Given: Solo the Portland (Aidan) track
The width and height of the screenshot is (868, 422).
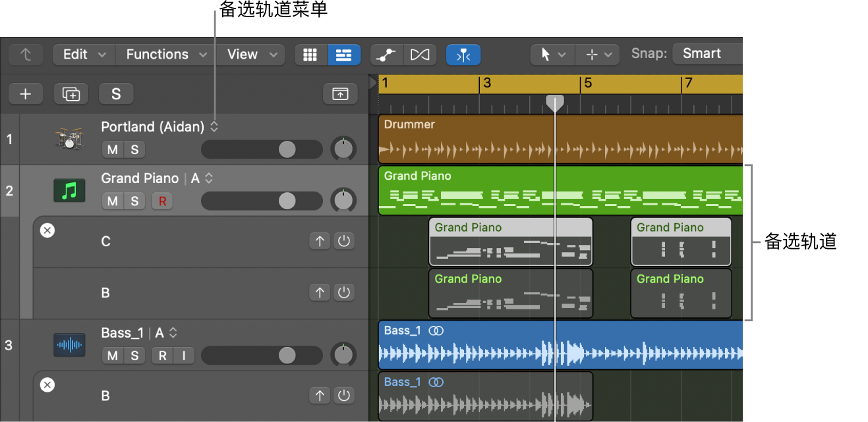Looking at the screenshot, I should pos(134,149).
